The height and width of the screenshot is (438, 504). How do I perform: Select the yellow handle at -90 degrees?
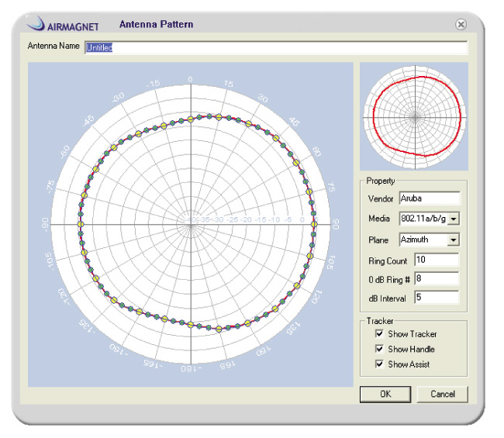pos(81,224)
